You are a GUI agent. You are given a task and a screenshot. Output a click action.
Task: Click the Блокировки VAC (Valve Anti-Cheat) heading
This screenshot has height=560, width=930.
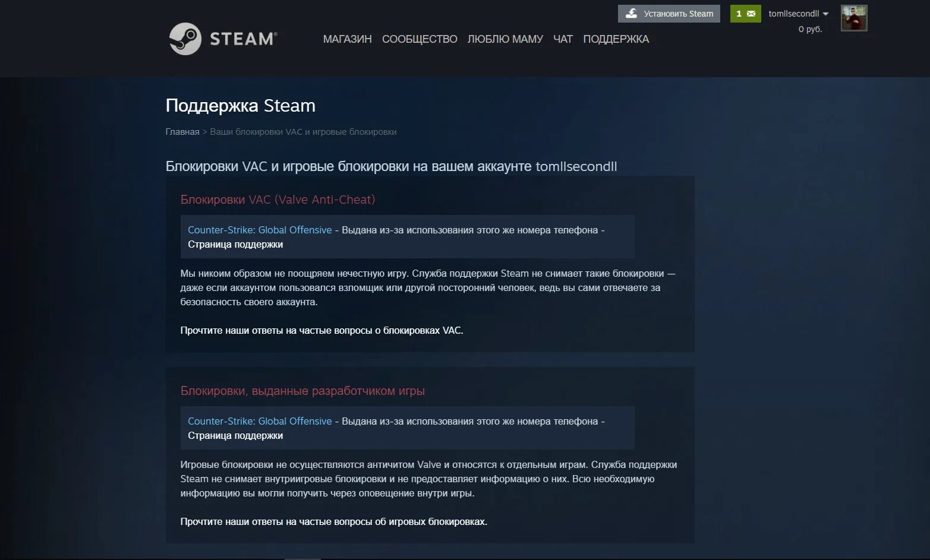[278, 200]
